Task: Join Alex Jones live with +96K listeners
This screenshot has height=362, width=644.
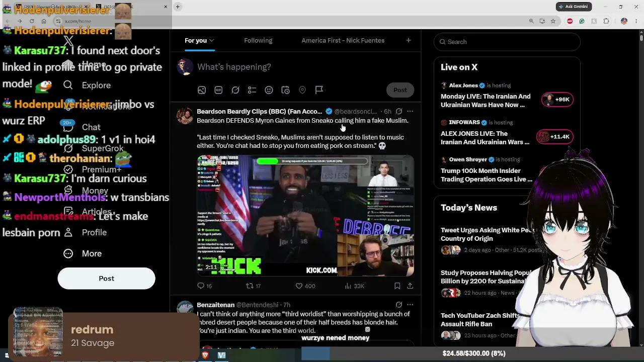Action: pyautogui.click(x=557, y=100)
